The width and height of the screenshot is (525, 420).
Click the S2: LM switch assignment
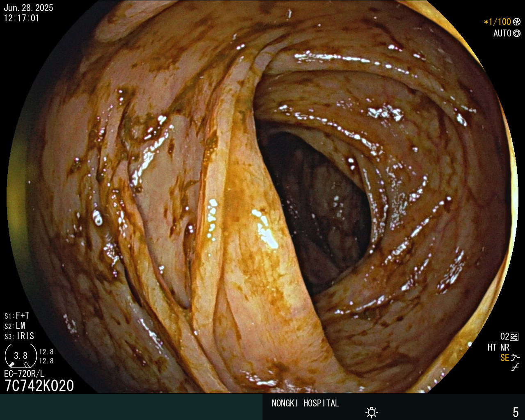pyautogui.click(x=15, y=326)
